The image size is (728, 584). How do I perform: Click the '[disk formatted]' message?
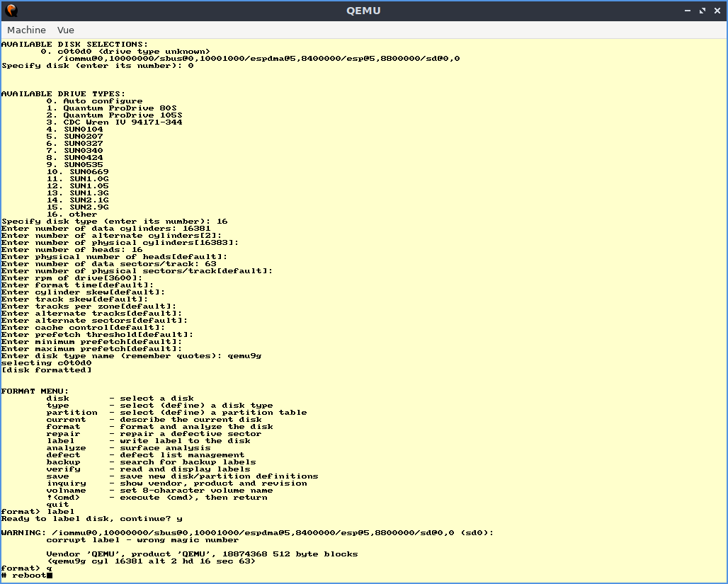[x=47, y=370]
